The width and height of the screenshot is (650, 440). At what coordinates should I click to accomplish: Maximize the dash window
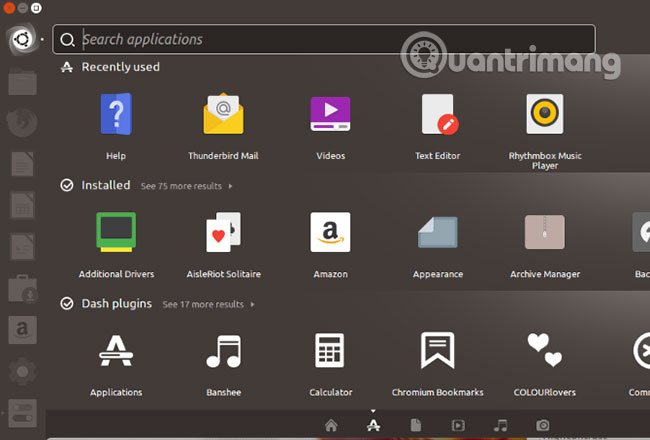(36, 8)
